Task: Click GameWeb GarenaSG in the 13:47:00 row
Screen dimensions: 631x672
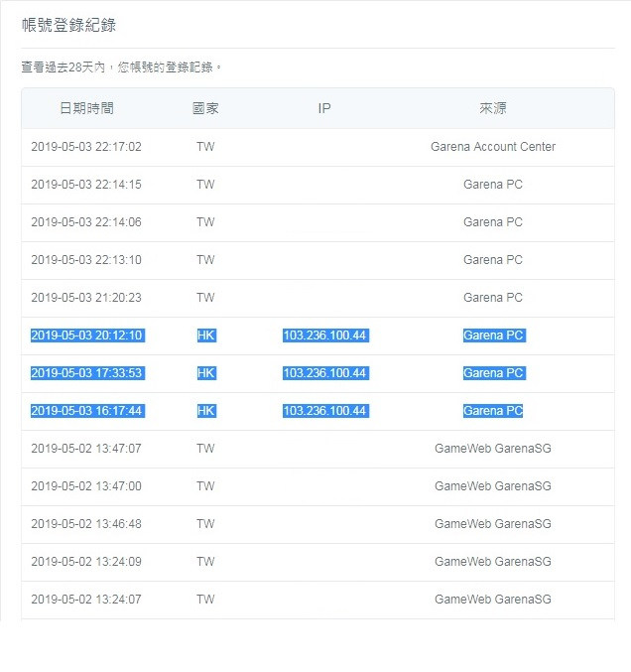Action: (492, 486)
